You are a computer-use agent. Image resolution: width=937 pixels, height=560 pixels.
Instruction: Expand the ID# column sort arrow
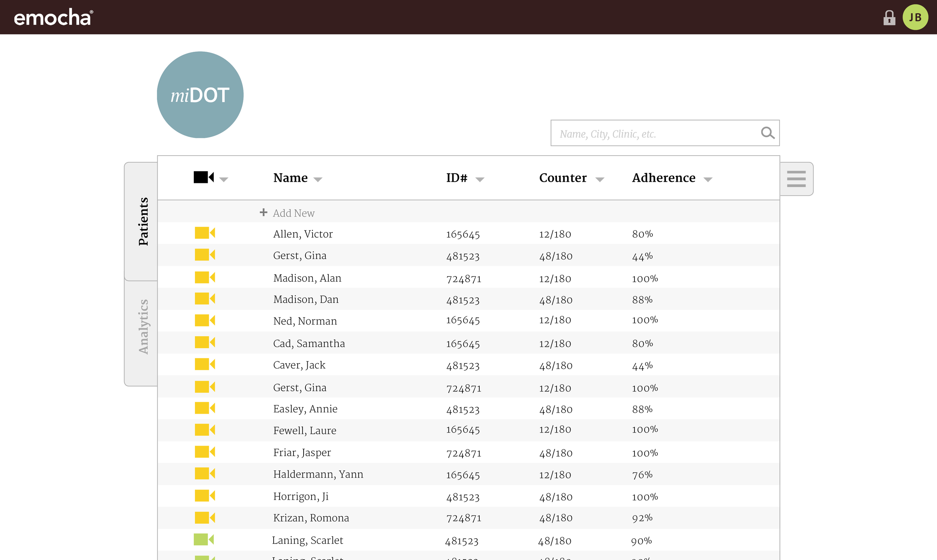pos(480,180)
